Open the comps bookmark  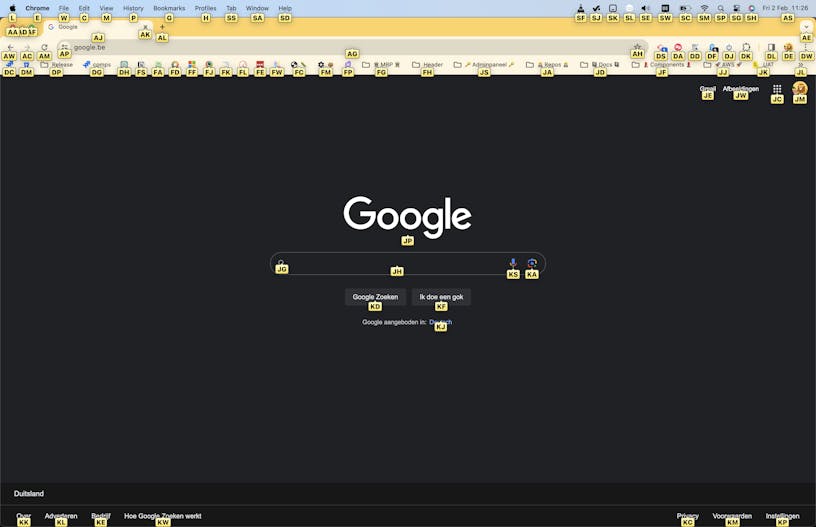(x=97, y=65)
